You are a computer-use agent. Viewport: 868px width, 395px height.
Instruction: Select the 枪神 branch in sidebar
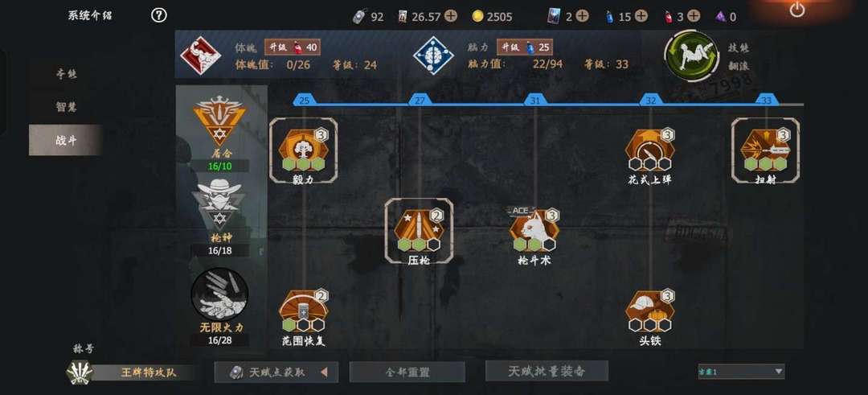[219, 218]
